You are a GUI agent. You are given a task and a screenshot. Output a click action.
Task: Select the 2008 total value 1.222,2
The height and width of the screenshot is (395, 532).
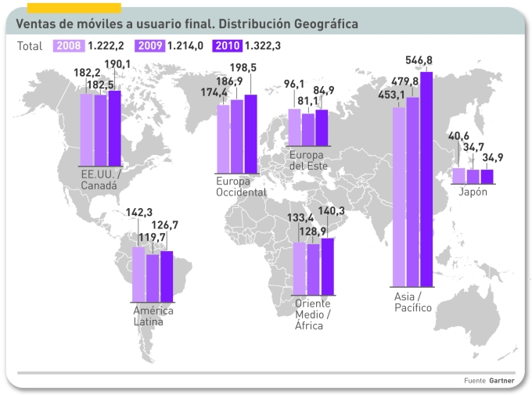(x=106, y=46)
